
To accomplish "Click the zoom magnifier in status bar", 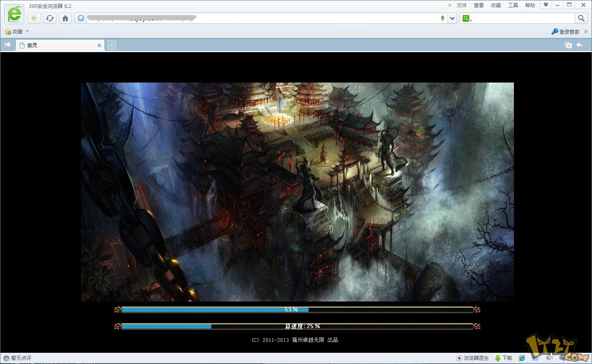I will [x=563, y=358].
